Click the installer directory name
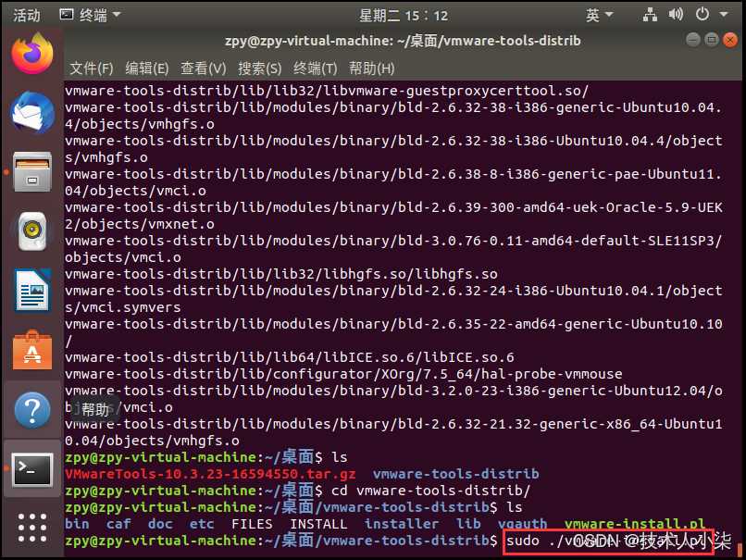 pyautogui.click(x=402, y=524)
